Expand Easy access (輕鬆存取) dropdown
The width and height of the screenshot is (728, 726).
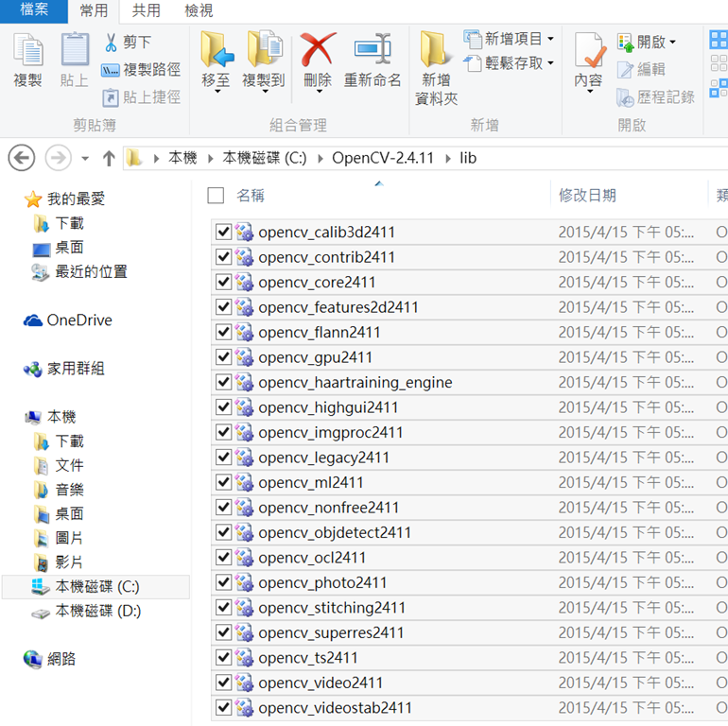(550, 63)
